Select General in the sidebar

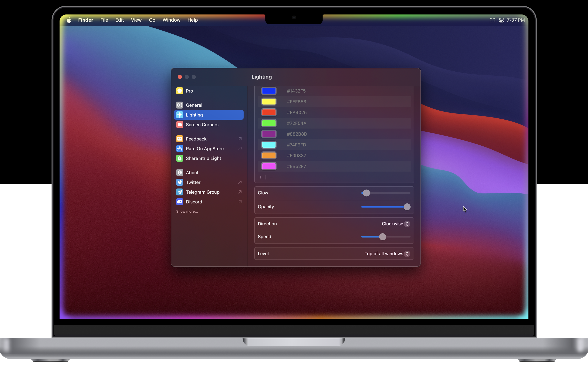pyautogui.click(x=209, y=105)
